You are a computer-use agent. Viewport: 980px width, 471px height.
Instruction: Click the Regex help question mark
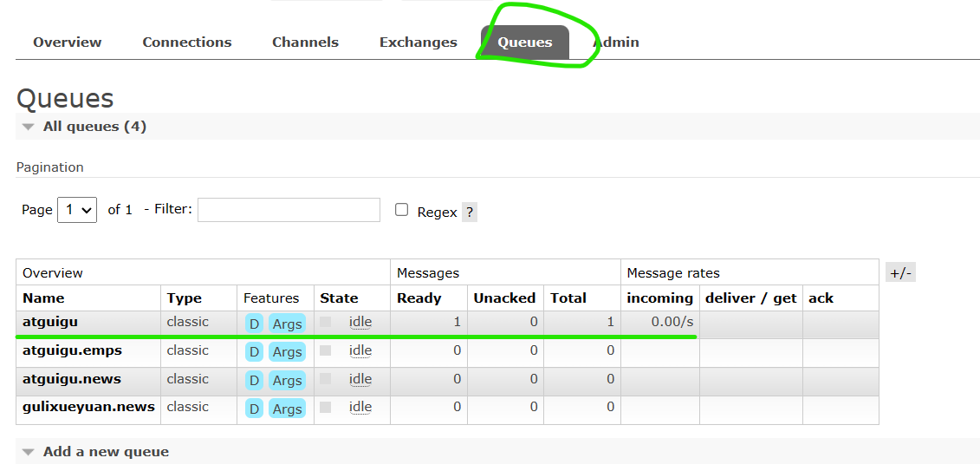[x=470, y=212]
